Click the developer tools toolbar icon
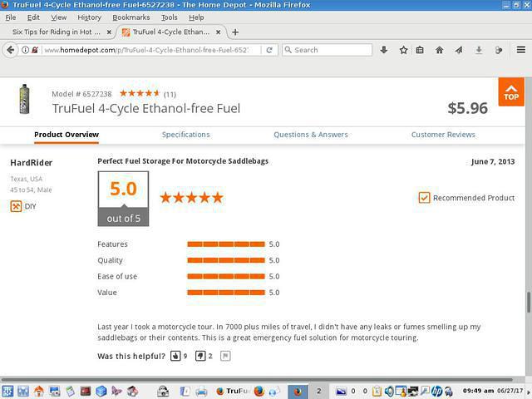This screenshot has height=399, width=532. [x=499, y=50]
